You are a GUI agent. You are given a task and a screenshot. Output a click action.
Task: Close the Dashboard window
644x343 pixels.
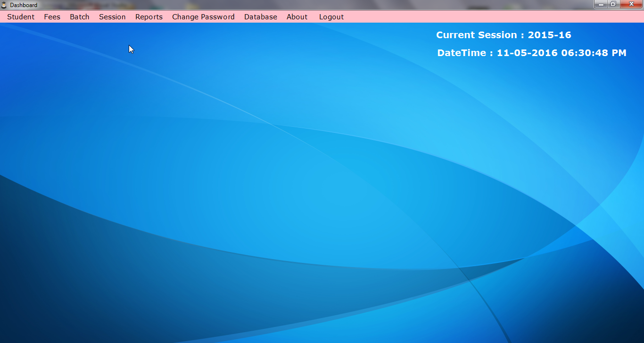click(x=631, y=4)
